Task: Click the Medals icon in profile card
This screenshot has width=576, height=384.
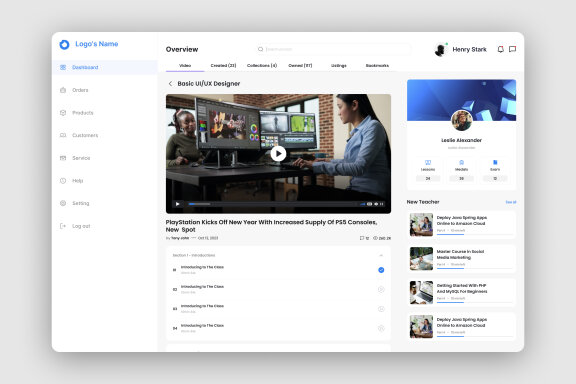Action: pos(461,162)
